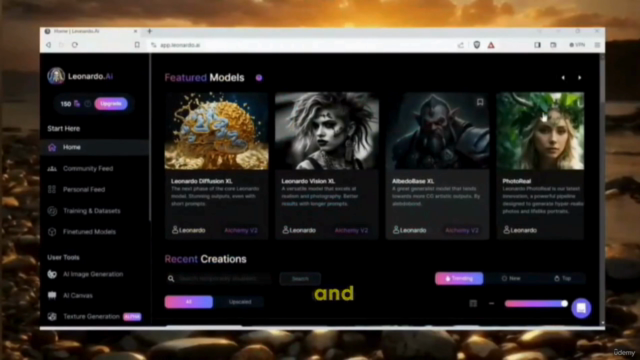Open Leonardo Diffusion XL model thumbnail
Viewport: 640px width, 360px height.
(216, 131)
